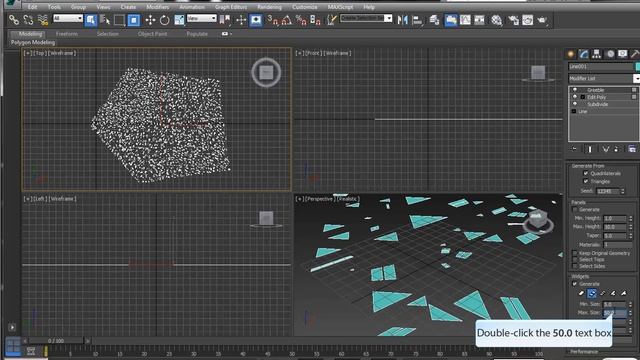This screenshot has height=360, width=640.
Task: Click Use Pivot Point Center icon
Action: (x=224, y=20)
